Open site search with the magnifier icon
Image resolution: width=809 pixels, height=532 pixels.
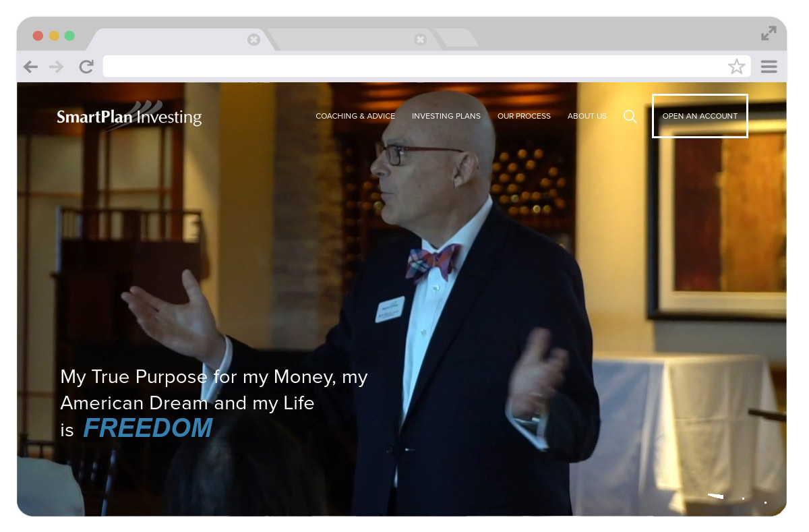[x=630, y=117]
